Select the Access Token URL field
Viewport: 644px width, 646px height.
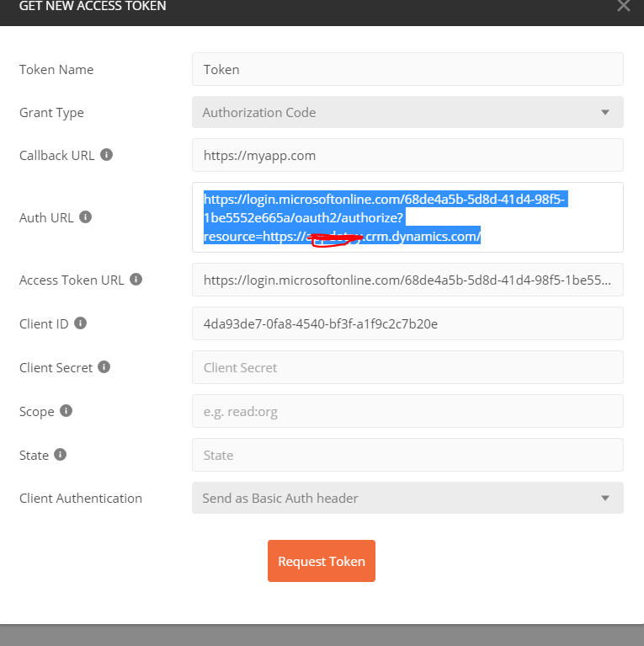[407, 280]
